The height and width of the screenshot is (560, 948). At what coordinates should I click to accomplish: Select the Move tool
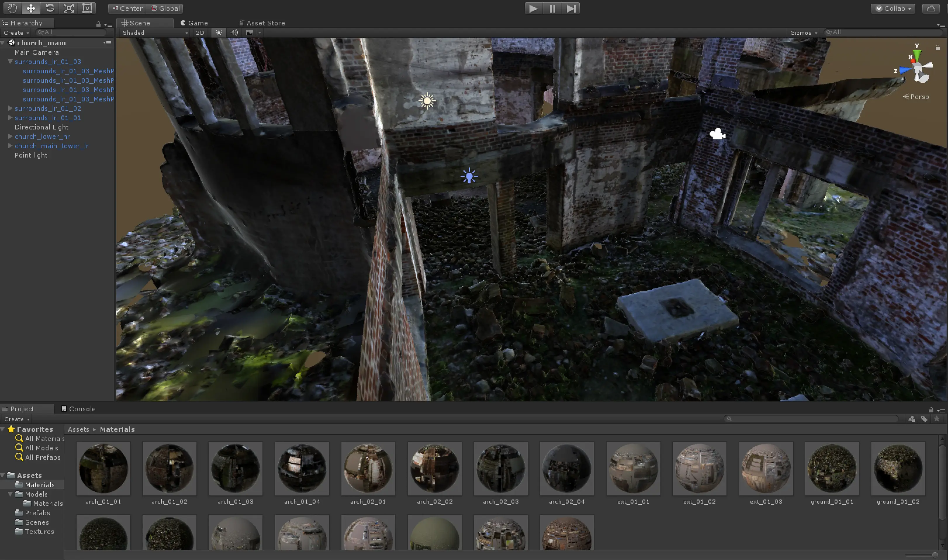tap(31, 8)
